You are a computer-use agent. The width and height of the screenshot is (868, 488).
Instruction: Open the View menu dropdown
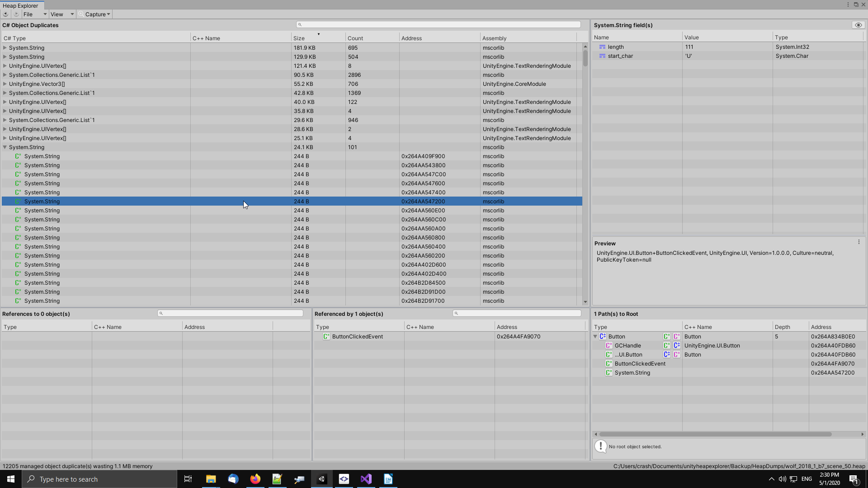[x=62, y=14]
